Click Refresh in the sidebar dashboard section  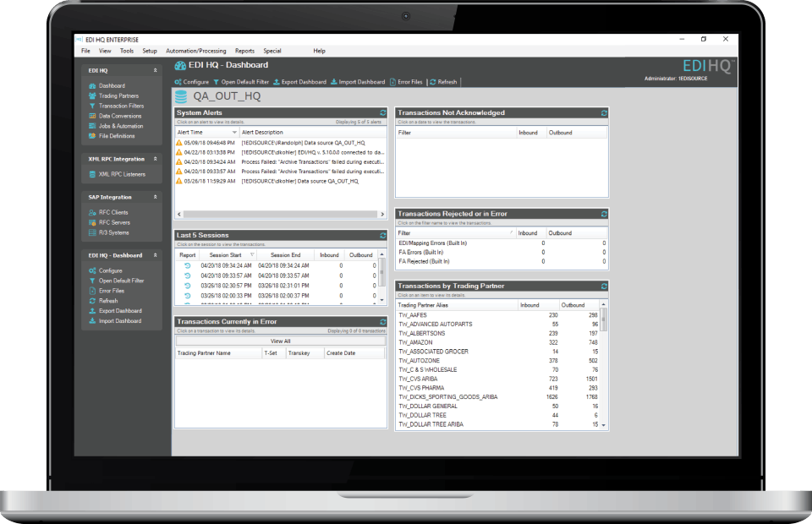pyautogui.click(x=103, y=301)
